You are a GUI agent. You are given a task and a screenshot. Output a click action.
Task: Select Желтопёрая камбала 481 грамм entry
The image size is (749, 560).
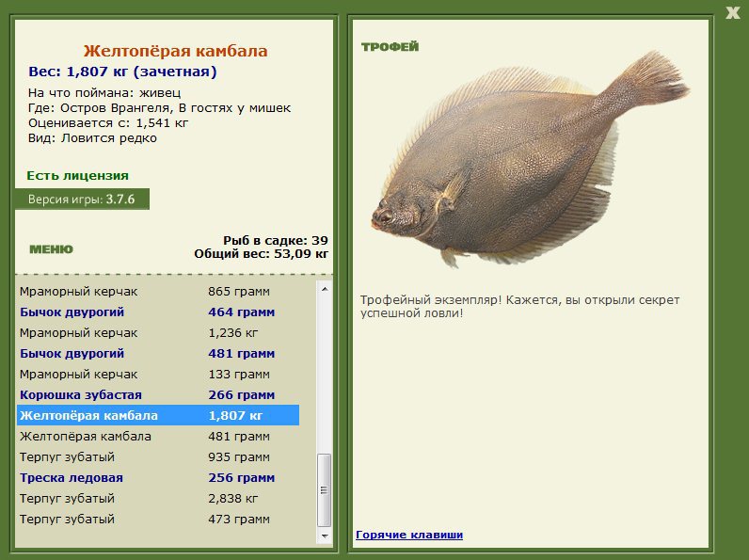click(x=157, y=437)
